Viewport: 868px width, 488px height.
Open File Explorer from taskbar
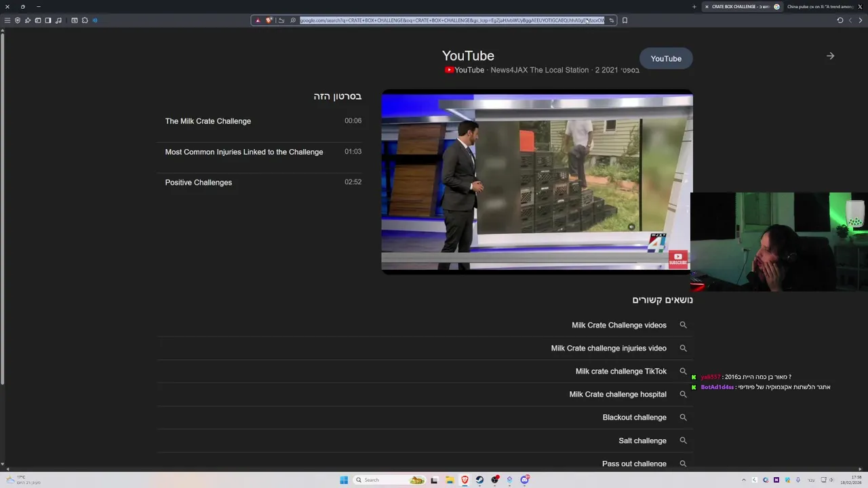click(450, 480)
